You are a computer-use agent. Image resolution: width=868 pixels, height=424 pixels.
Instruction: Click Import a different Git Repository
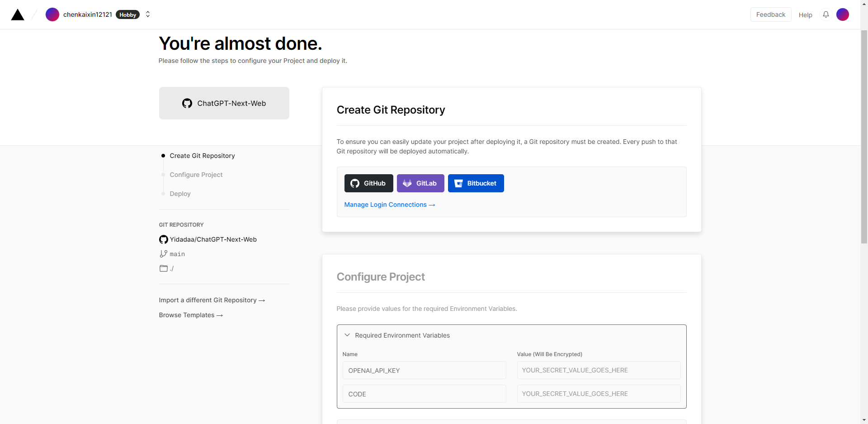pos(212,300)
